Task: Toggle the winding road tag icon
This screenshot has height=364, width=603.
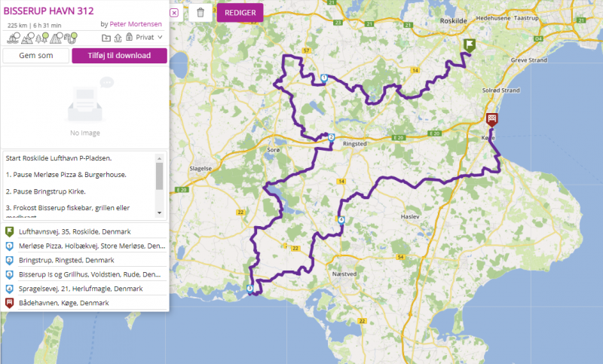Action: [x=70, y=38]
